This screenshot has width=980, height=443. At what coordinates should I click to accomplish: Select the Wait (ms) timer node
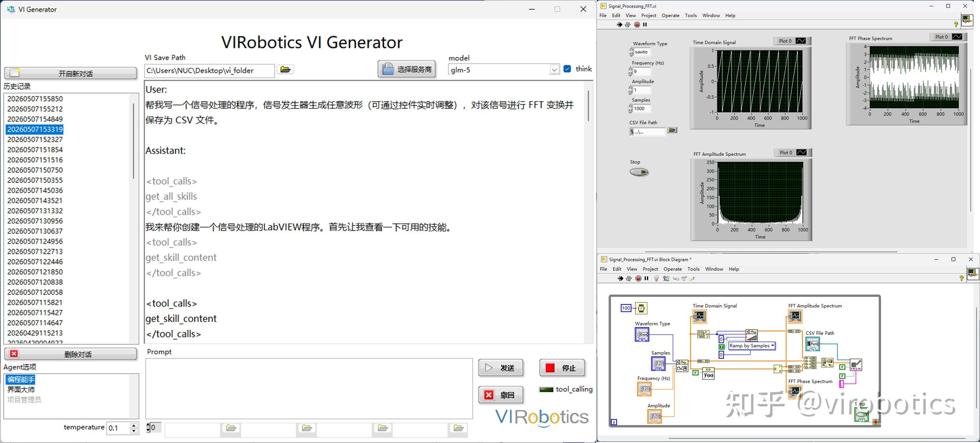click(x=641, y=308)
